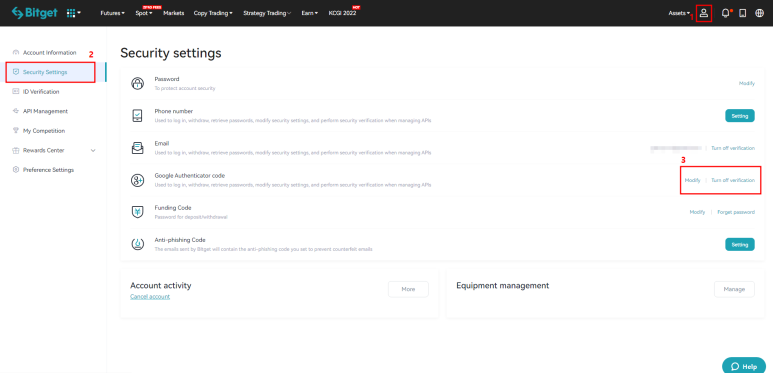Click Modify for Password

click(746, 84)
